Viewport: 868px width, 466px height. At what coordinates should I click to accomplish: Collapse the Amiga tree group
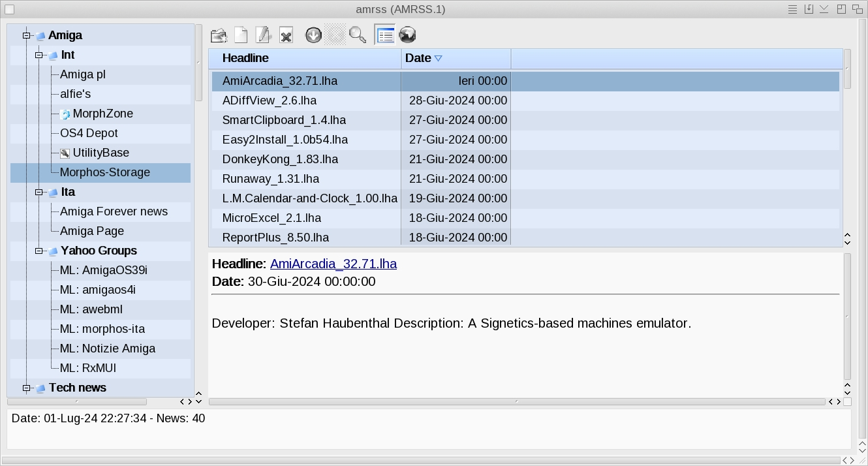coord(26,36)
